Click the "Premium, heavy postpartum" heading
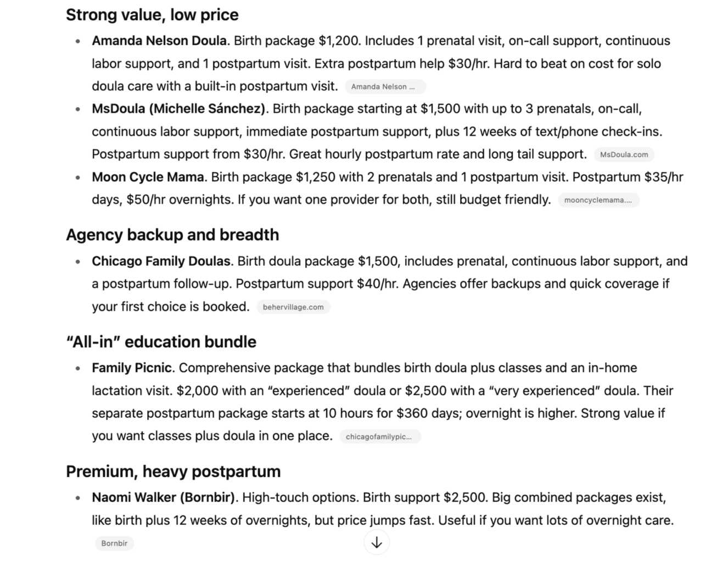This screenshot has height=562, width=728. (173, 471)
